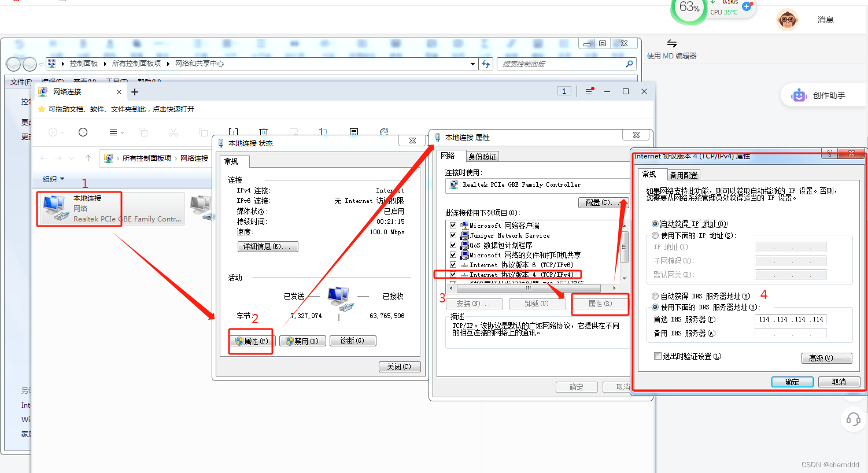
Task: Click the 详细信息(E) button
Action: (x=268, y=246)
